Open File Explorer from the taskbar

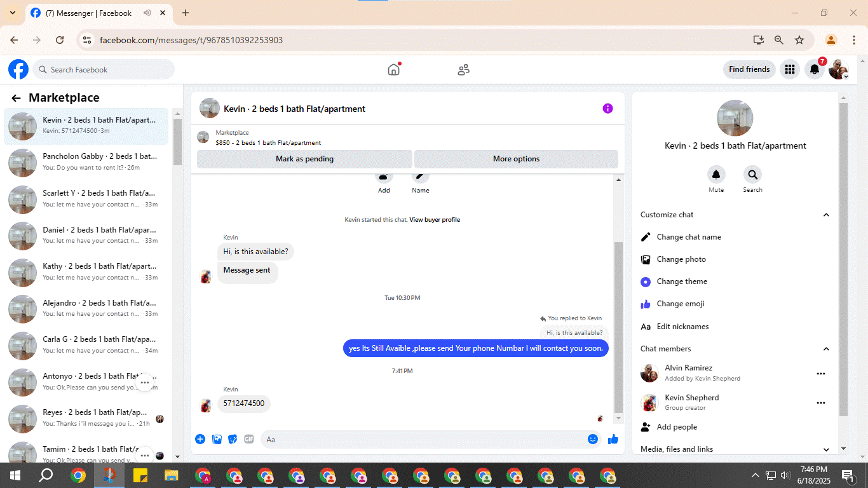pyautogui.click(x=172, y=475)
